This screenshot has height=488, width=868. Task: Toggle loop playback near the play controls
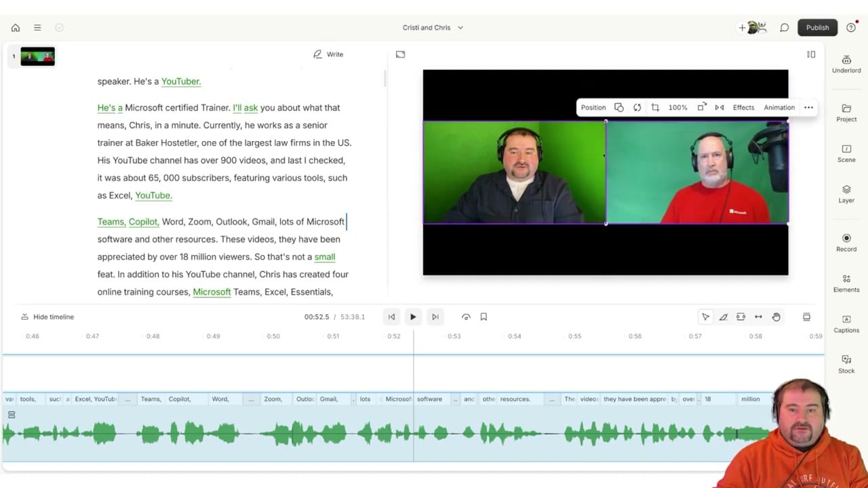(x=466, y=317)
